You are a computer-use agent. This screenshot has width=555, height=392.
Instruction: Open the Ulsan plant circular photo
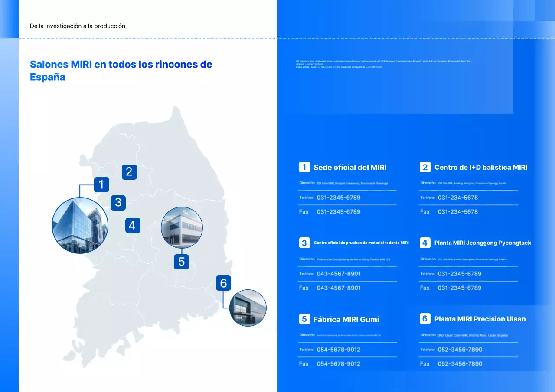tap(248, 308)
